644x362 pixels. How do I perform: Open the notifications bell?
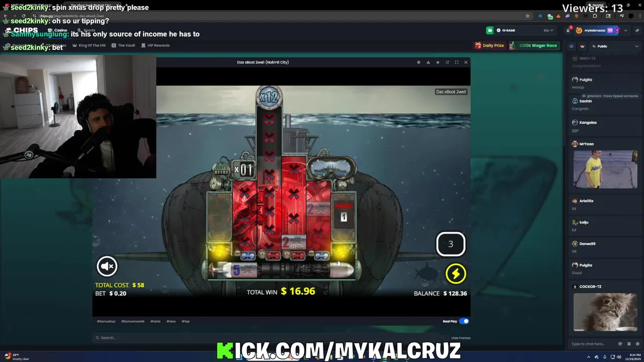coord(568,30)
